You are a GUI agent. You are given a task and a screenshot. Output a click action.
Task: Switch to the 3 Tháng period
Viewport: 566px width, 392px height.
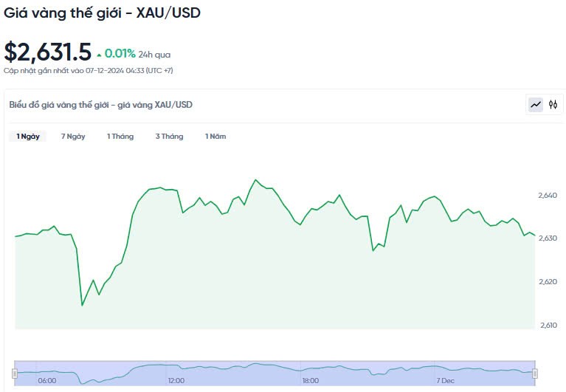click(x=169, y=137)
